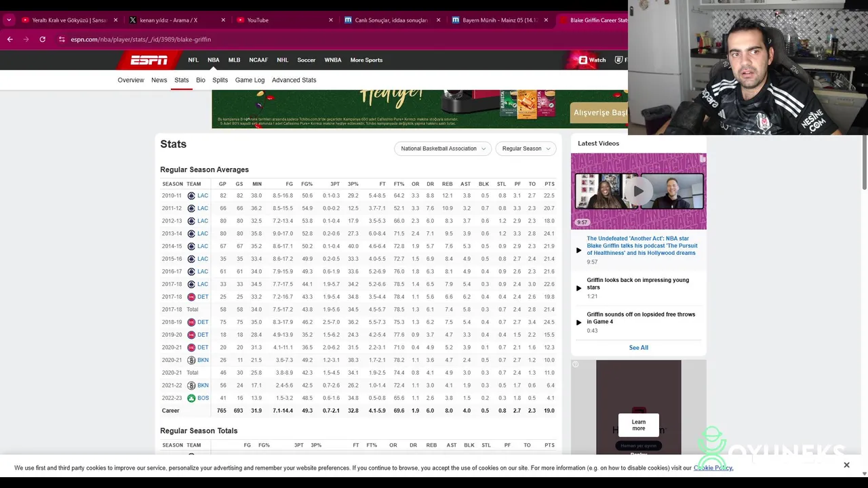Click the Career row label

coord(171,411)
